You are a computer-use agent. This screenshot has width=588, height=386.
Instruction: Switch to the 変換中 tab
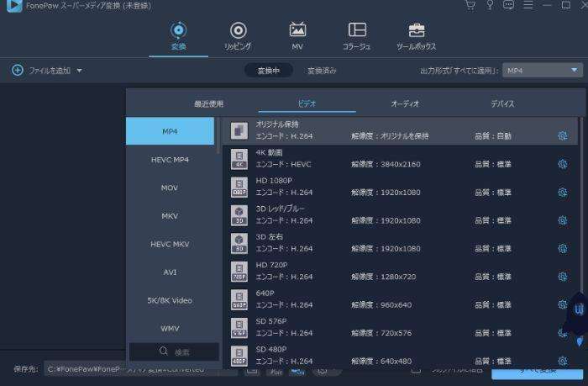(x=269, y=70)
